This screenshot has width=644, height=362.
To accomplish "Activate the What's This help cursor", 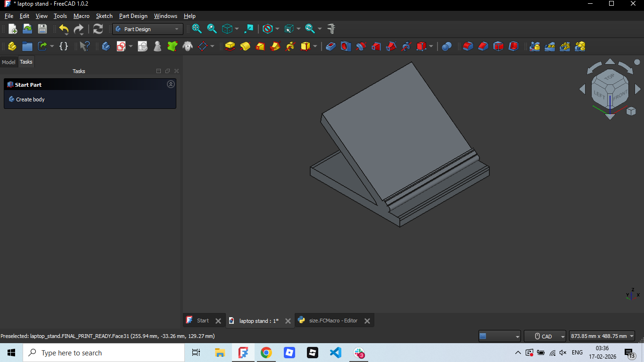I will point(84,46).
